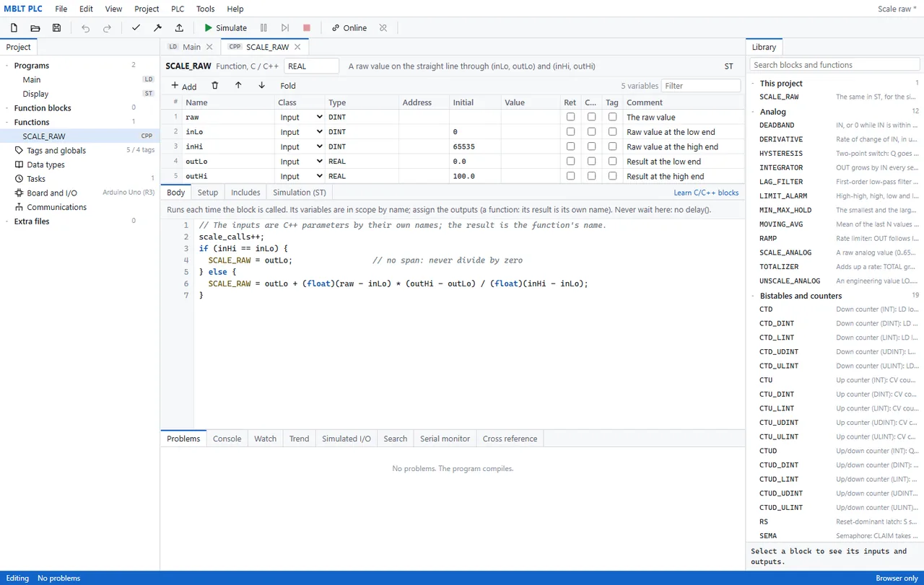Open the Class dropdown for inHi
The image size is (924, 585).
pyautogui.click(x=300, y=146)
